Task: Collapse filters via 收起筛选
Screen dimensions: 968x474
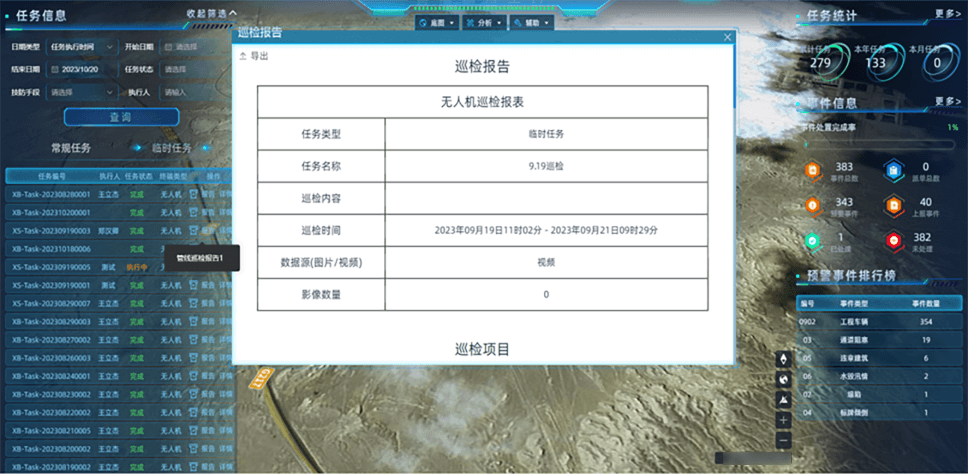Action: click(211, 13)
